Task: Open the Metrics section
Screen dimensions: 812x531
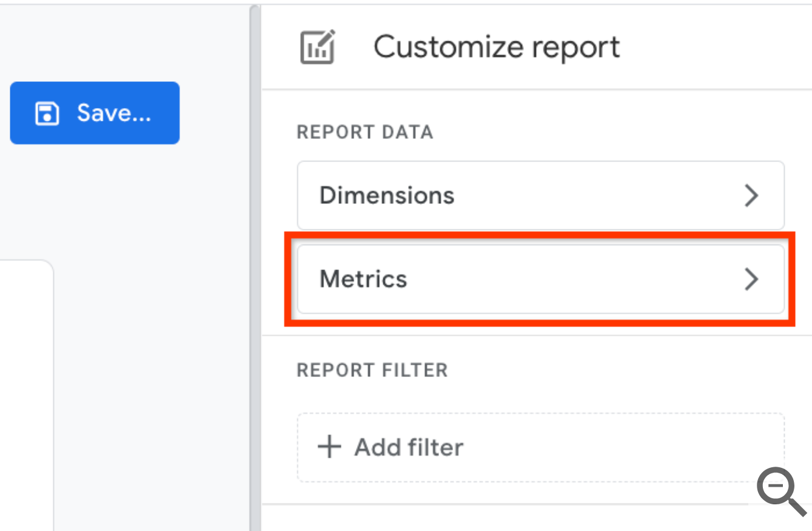Action: [x=540, y=279]
